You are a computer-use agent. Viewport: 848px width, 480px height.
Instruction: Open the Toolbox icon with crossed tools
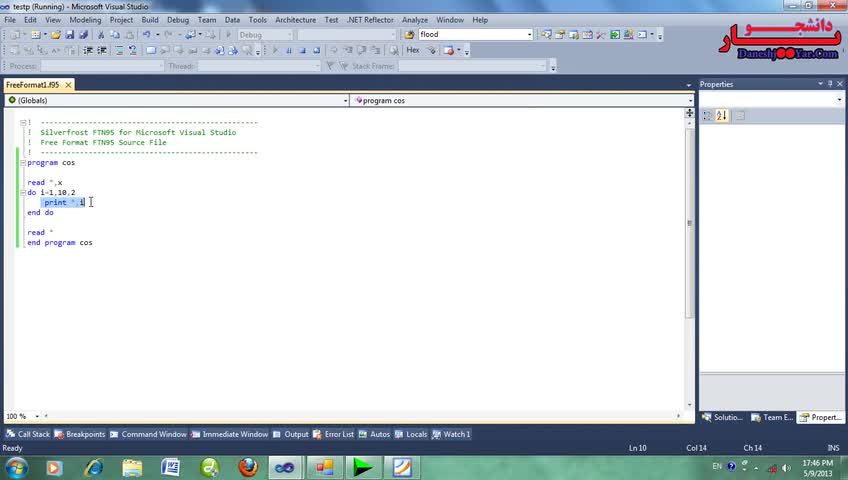pos(601,35)
